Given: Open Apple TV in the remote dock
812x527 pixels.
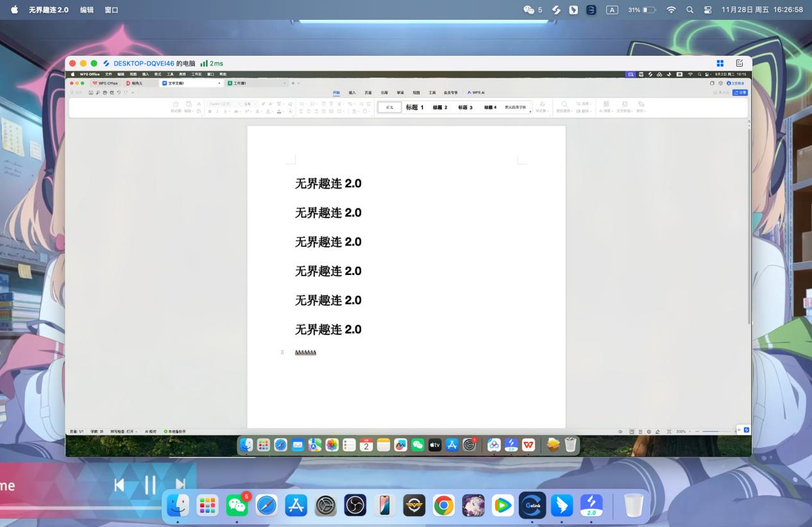Looking at the screenshot, I should pyautogui.click(x=435, y=445).
